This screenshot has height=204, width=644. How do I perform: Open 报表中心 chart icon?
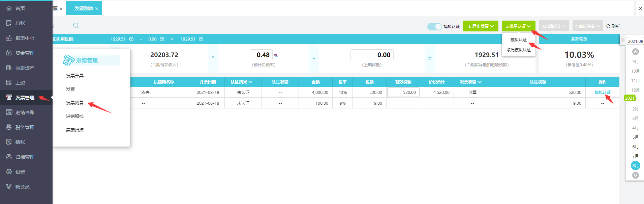coord(9,38)
